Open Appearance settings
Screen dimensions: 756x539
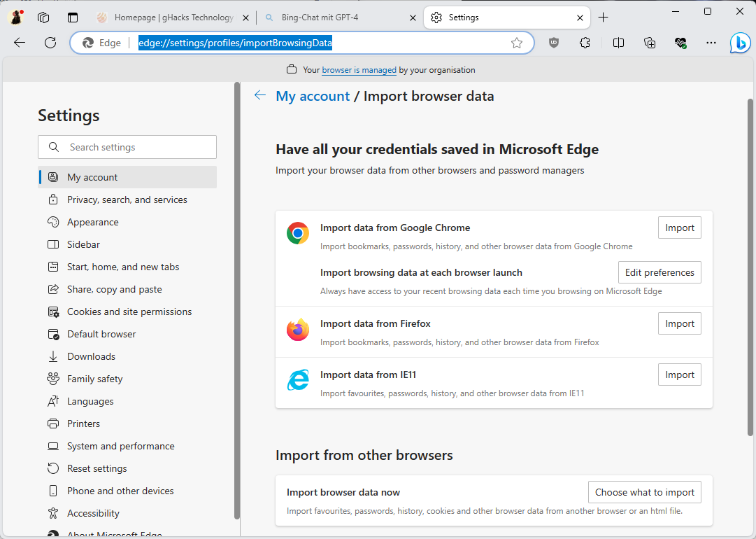pos(127,222)
